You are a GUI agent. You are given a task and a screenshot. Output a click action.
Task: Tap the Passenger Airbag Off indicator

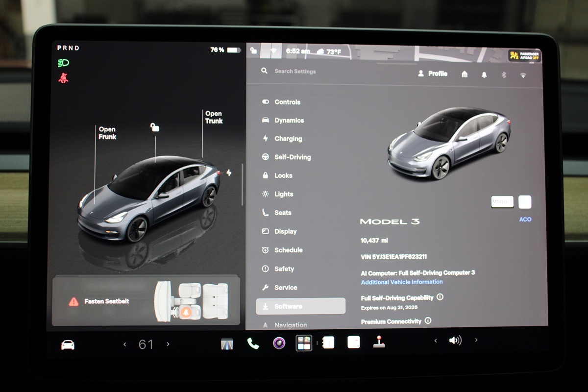click(x=524, y=55)
